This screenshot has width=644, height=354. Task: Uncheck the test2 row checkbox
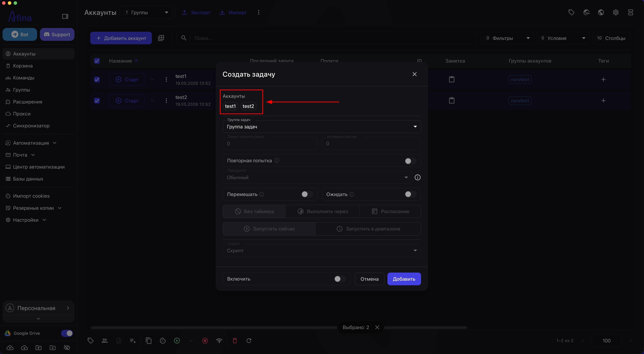coord(97,100)
